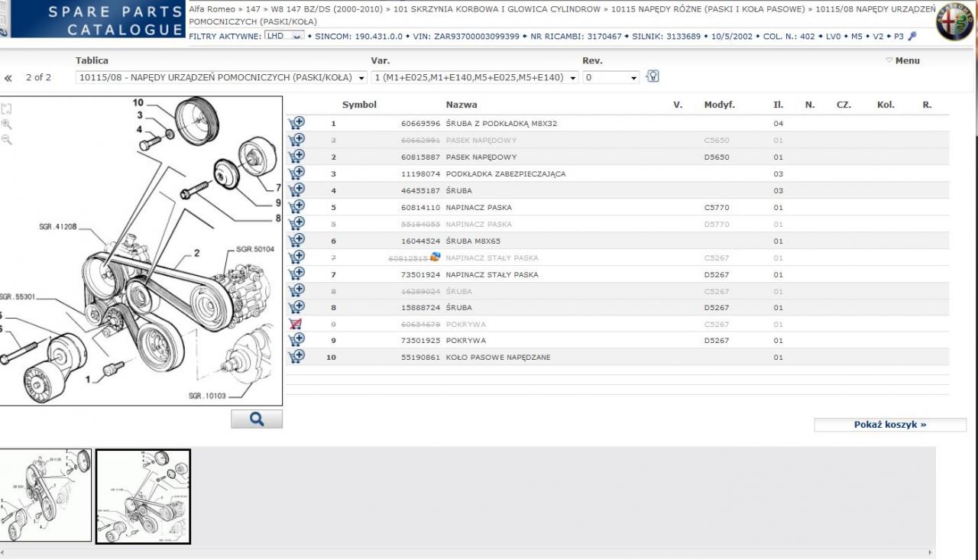This screenshot has height=560, width=978.
Task: Click the Symbol column header
Action: click(x=359, y=105)
